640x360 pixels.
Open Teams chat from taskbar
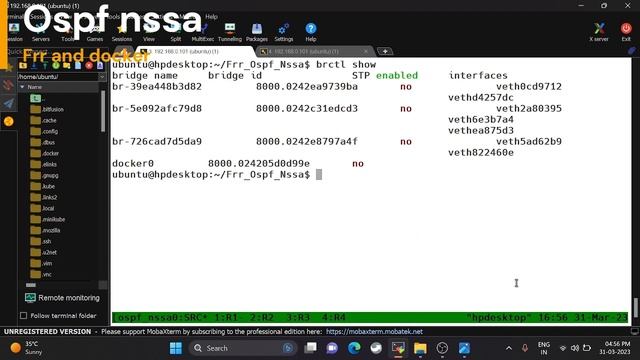point(332,348)
